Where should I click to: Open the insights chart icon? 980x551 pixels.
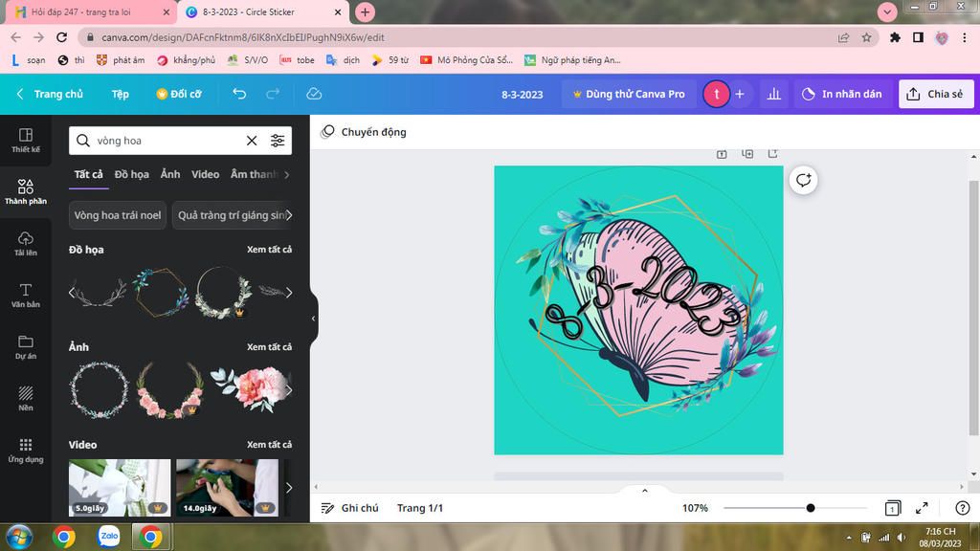(x=773, y=94)
